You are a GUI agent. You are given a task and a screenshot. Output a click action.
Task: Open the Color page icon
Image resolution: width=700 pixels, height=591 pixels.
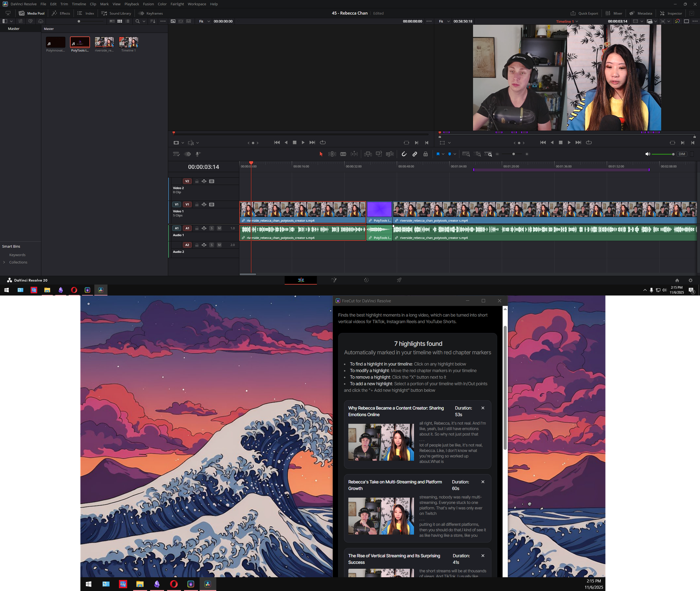(x=366, y=280)
